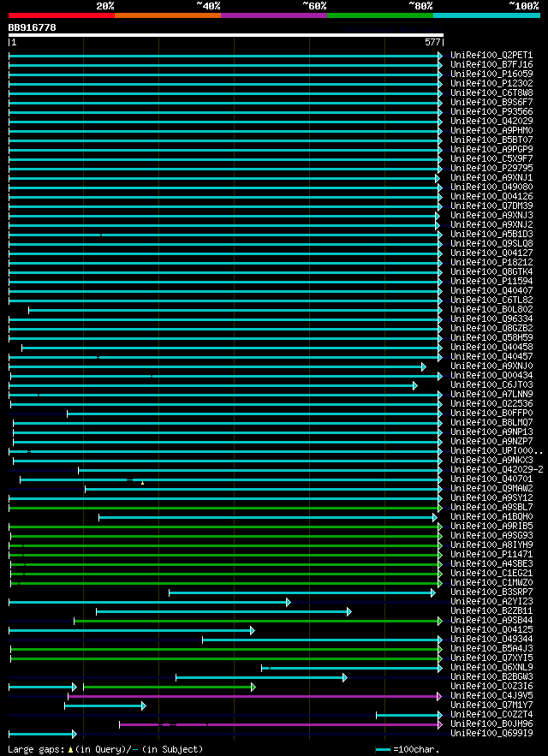Select the UniRef100_P11471 label

pyautogui.click(x=491, y=555)
